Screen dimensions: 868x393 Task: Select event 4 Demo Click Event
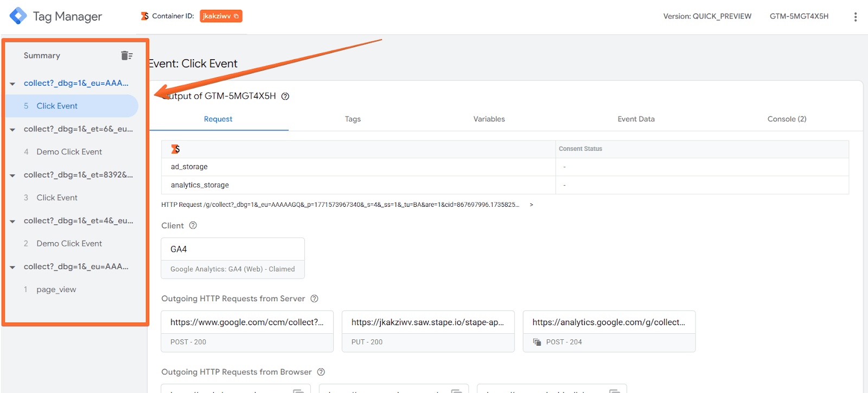point(69,152)
